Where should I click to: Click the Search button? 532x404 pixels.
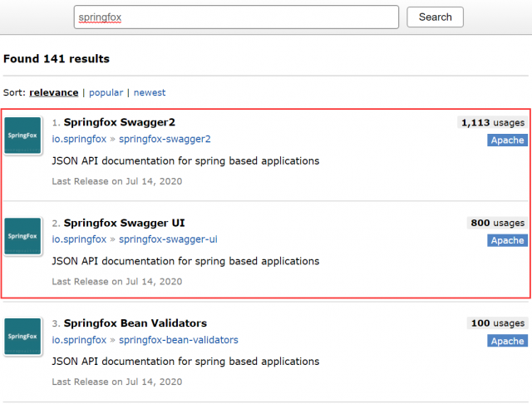click(435, 17)
